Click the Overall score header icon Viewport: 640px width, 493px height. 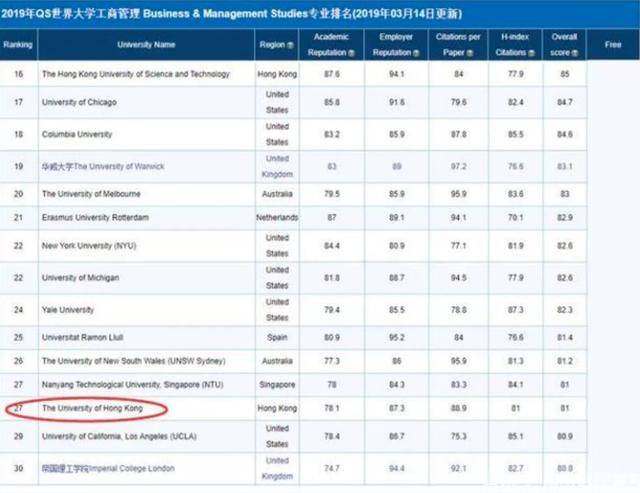click(x=574, y=54)
